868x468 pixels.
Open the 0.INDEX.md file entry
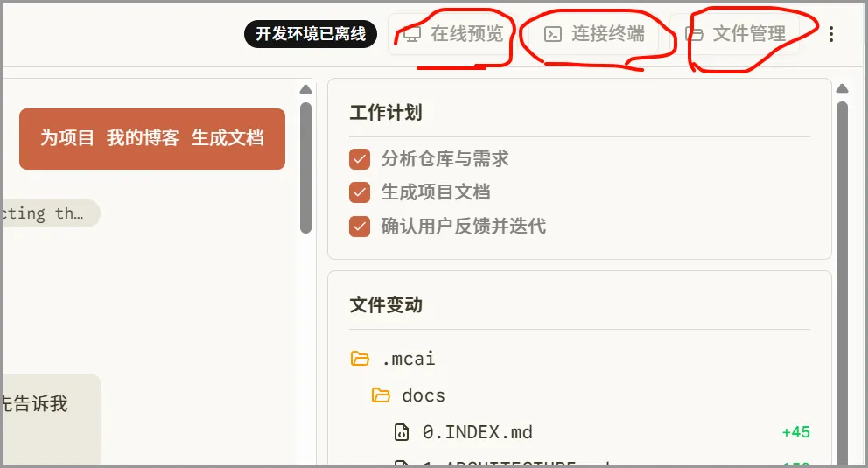tap(601, 431)
